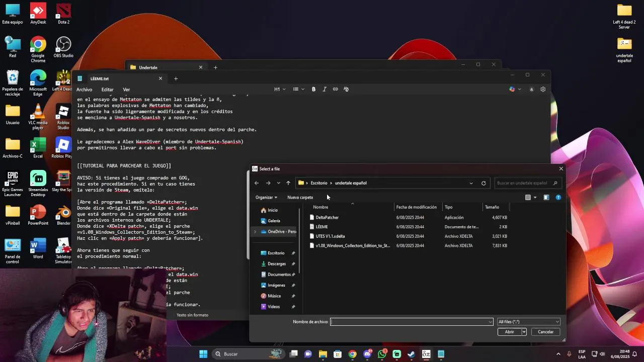Open the list style dropdown in Notepad
The image size is (644, 362).
[x=299, y=89]
